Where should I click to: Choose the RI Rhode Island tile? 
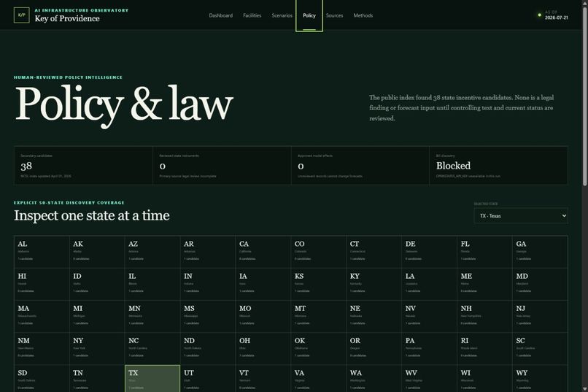pyautogui.click(x=484, y=348)
